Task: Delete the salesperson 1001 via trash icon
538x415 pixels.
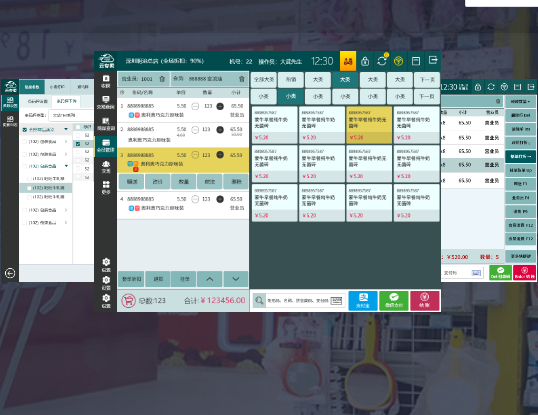Action: pos(162,79)
